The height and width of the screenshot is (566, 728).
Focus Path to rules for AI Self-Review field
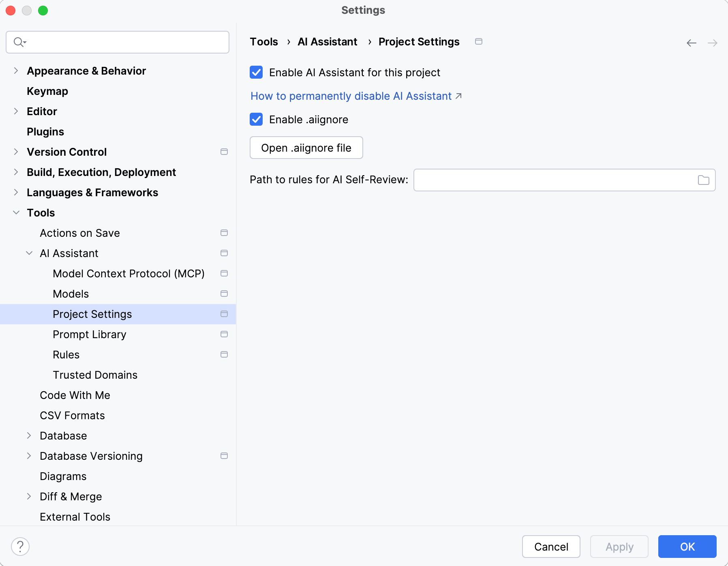[564, 180]
